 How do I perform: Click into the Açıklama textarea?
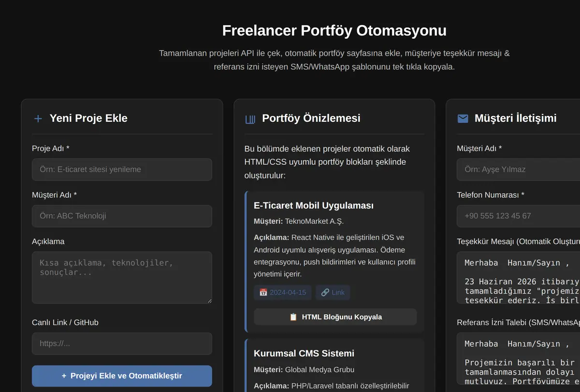(122, 277)
